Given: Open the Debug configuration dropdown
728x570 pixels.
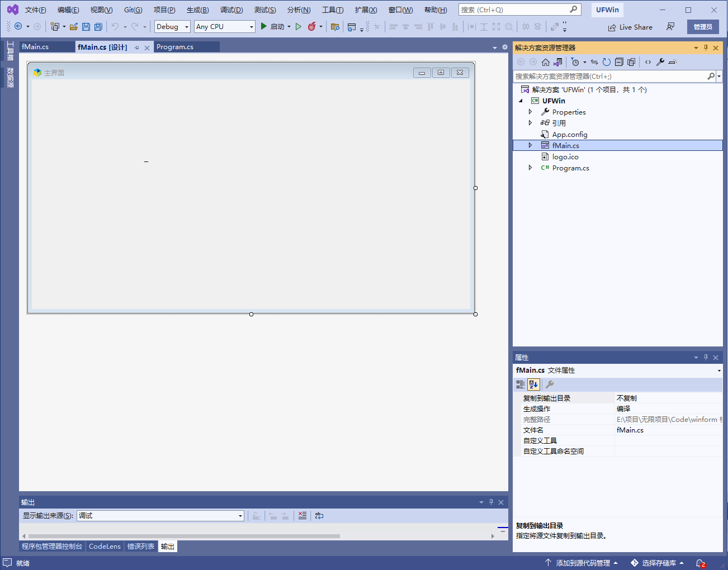Looking at the screenshot, I should [172, 27].
